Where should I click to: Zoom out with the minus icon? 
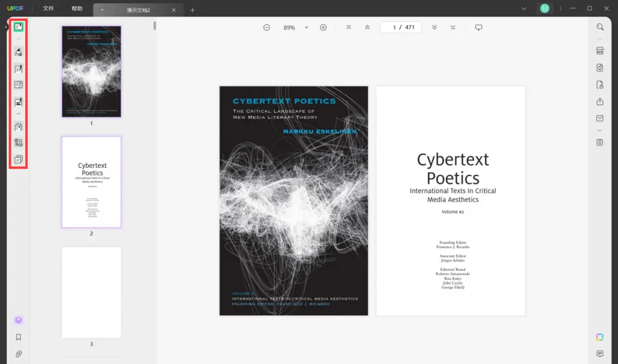267,28
